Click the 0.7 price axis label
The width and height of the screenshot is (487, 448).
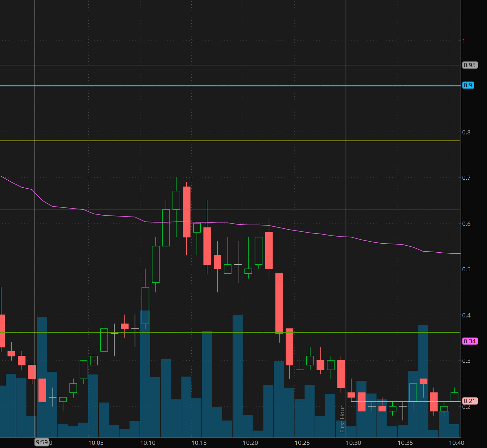coord(466,178)
